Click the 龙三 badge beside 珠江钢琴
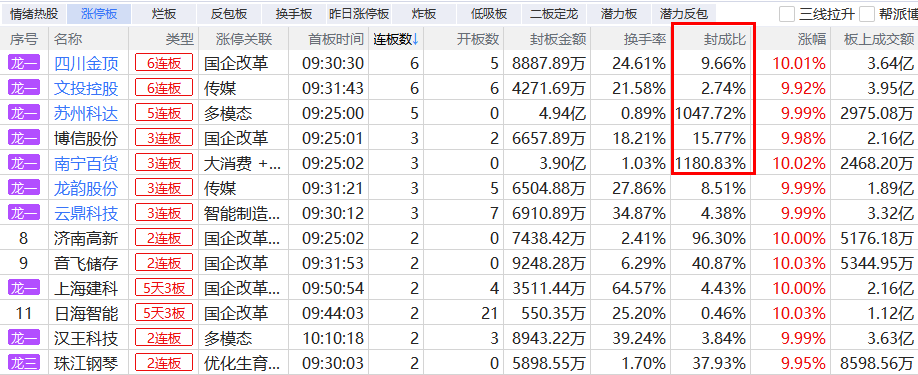The height and width of the screenshot is (375, 918). click(24, 363)
